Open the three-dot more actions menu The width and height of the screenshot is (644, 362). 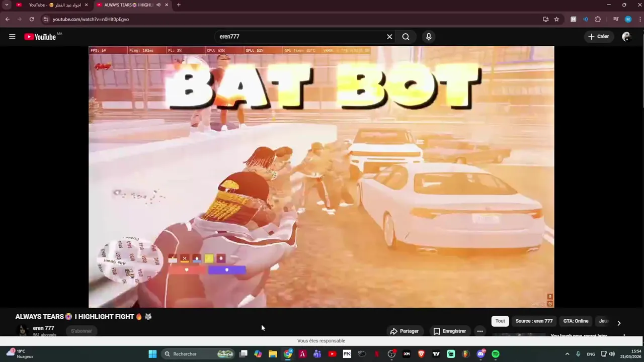(x=480, y=331)
